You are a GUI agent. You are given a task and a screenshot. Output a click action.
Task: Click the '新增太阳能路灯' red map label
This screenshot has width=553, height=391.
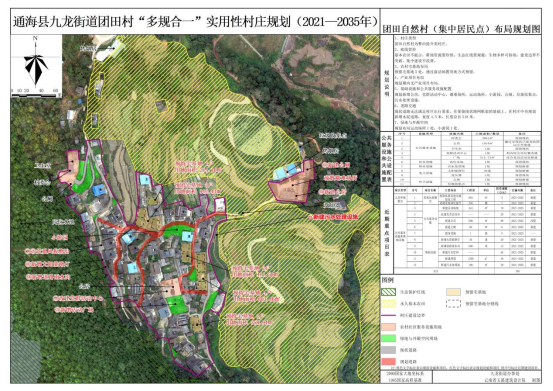pos(47,264)
